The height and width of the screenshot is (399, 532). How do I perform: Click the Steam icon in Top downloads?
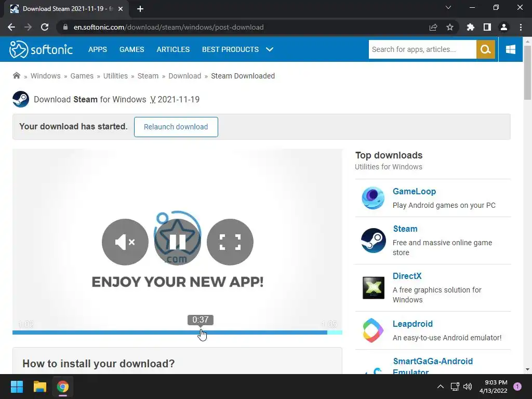(373, 241)
